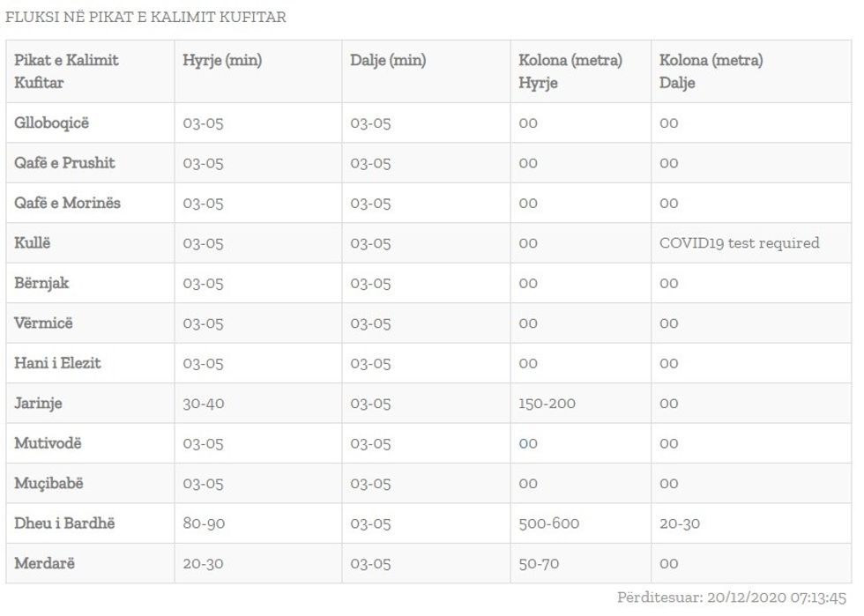This screenshot has width=864, height=616.
Task: Select the Muçibabë border point name
Action: pos(49,484)
